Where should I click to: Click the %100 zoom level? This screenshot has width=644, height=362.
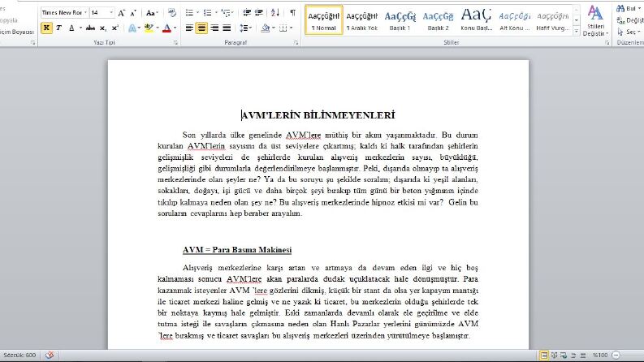pos(599,355)
